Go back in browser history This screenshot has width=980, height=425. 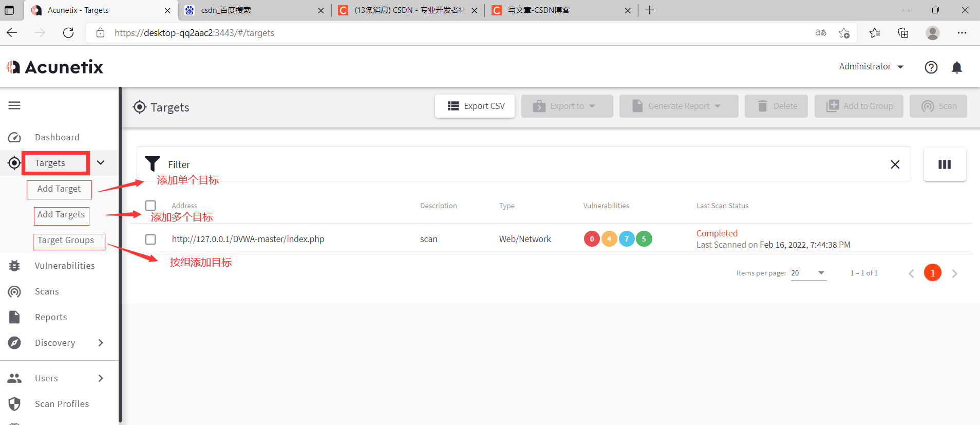point(12,33)
